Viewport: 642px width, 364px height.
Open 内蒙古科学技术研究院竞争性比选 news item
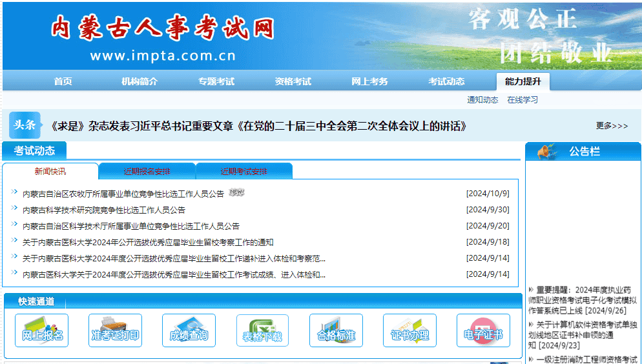coord(104,210)
